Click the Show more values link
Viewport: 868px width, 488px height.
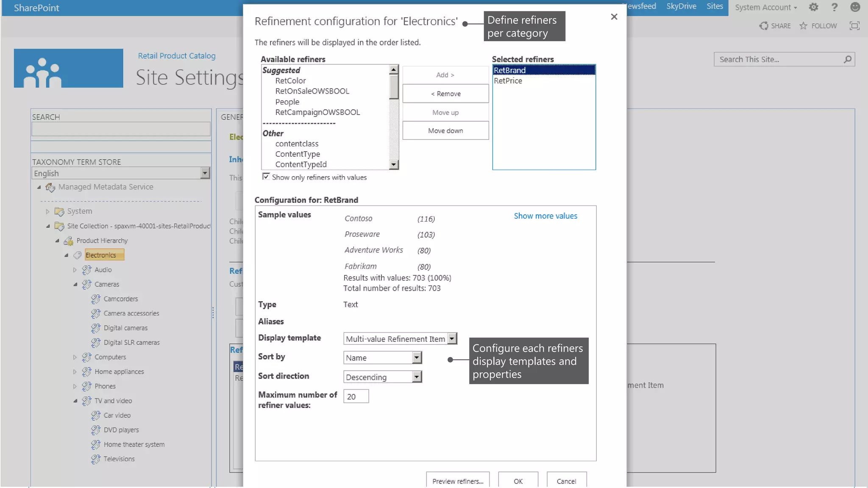(545, 216)
